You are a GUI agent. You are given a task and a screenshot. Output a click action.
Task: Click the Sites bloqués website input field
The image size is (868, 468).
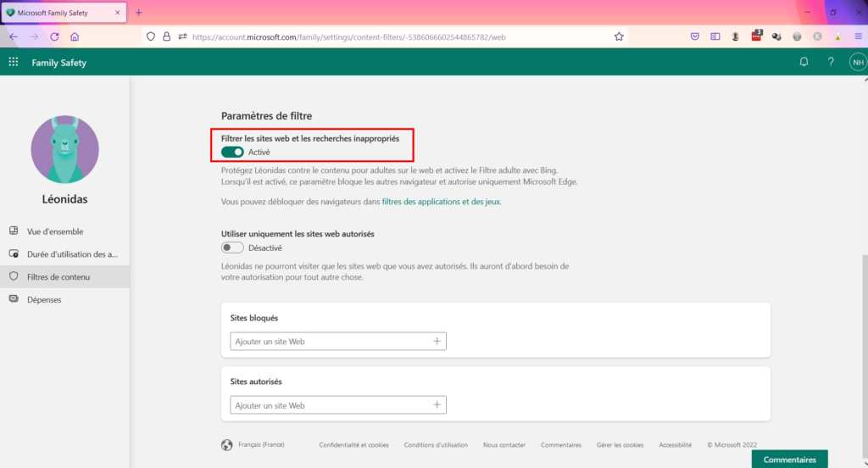[x=338, y=341]
